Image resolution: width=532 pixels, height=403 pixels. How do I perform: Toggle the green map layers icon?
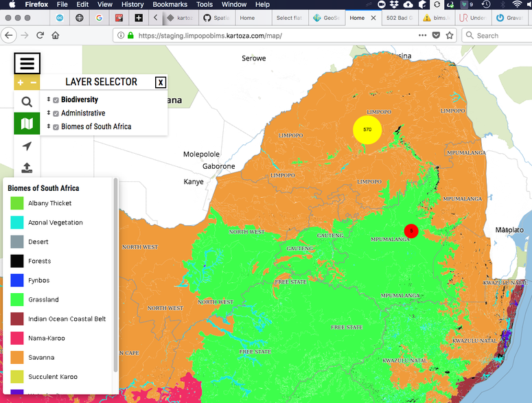(27, 124)
